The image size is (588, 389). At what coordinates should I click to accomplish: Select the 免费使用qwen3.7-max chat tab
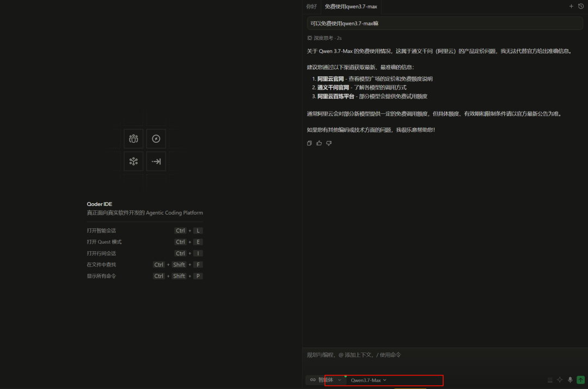351,7
